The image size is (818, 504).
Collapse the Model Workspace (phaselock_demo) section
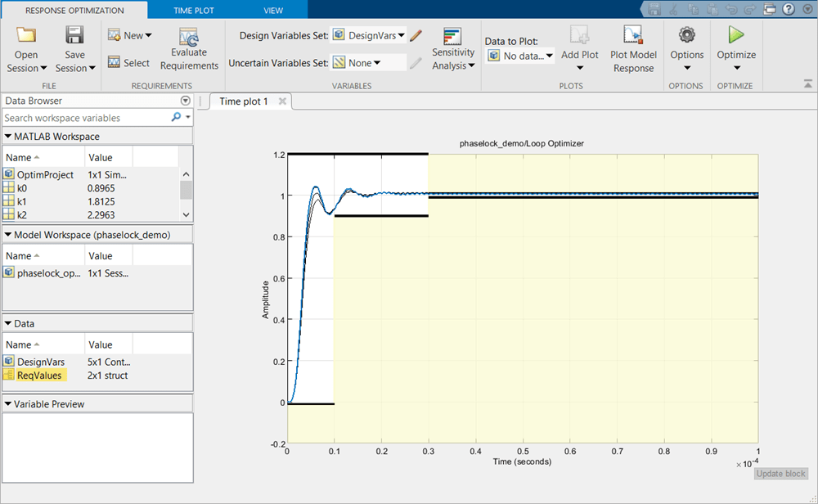8,235
